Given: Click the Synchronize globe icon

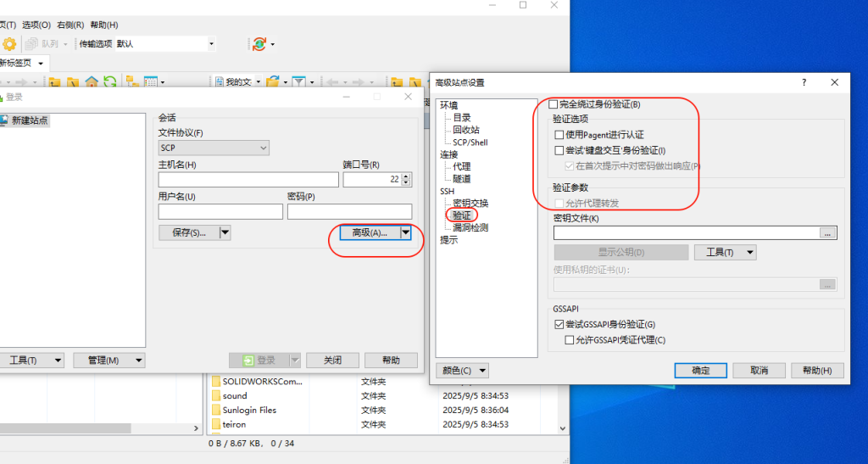Looking at the screenshot, I should [x=259, y=44].
